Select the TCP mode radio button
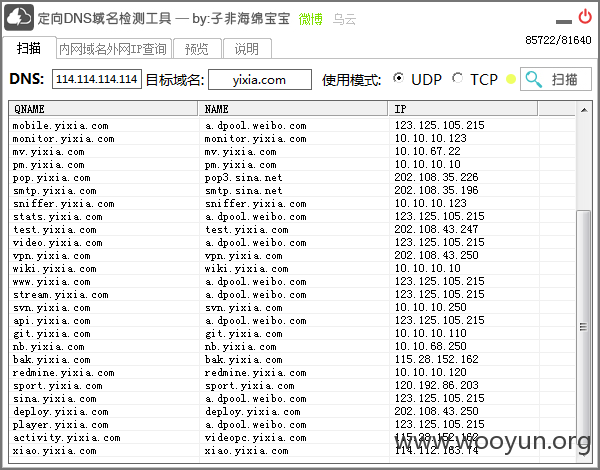The width and height of the screenshot is (600, 470). (457, 78)
